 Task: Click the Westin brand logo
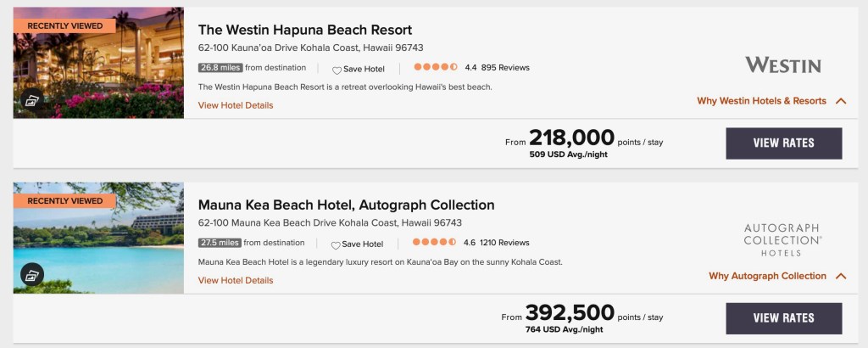[x=782, y=65]
